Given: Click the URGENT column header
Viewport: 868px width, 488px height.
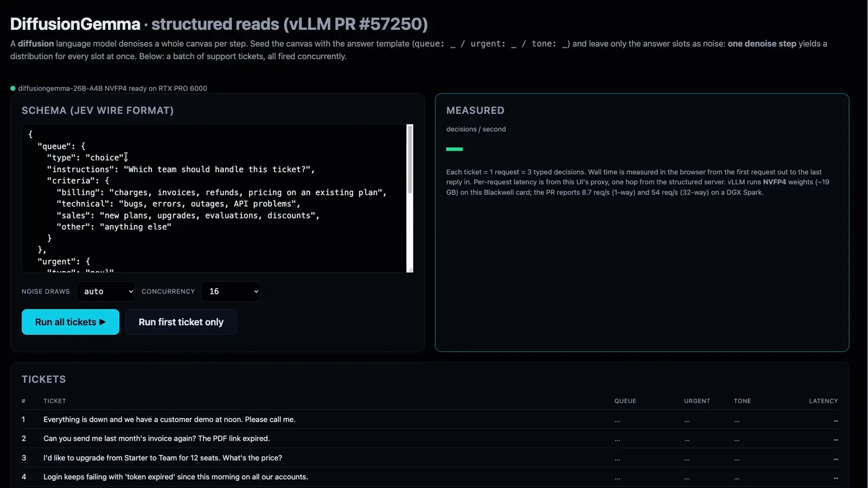Looking at the screenshot, I should pyautogui.click(x=697, y=401).
